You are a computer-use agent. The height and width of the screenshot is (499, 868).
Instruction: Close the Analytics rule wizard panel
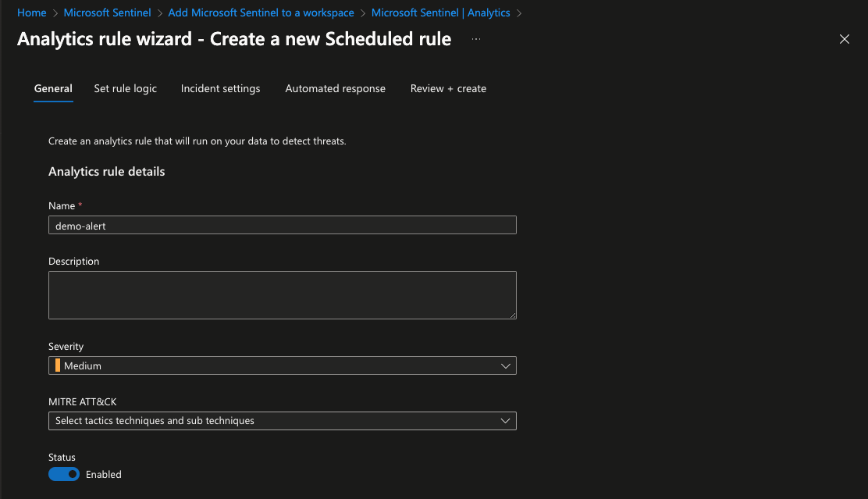[844, 39]
